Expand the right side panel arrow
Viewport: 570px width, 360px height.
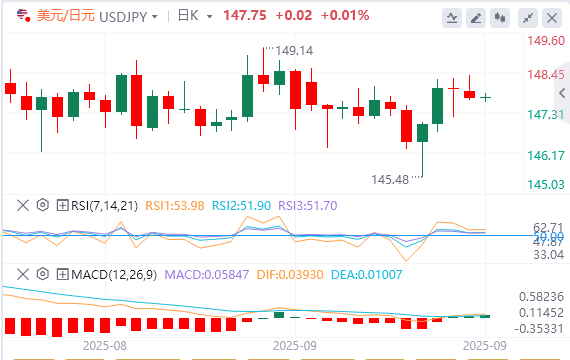562,93
